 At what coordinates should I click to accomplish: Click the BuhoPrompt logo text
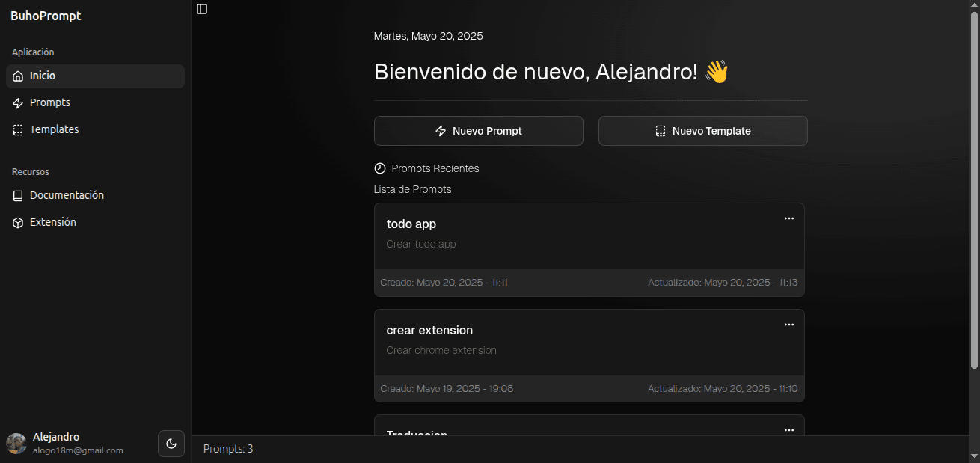click(46, 16)
